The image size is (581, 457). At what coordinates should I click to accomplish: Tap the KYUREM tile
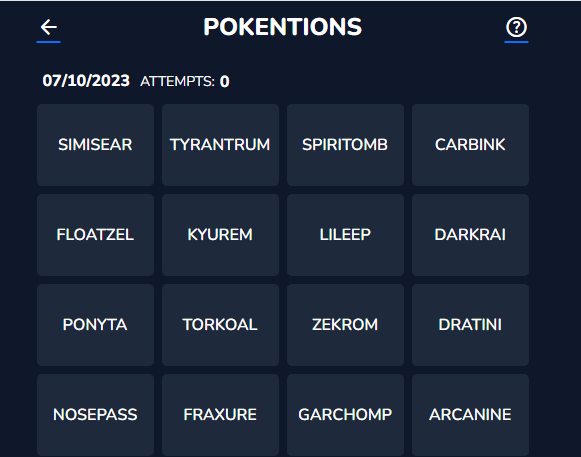(220, 235)
